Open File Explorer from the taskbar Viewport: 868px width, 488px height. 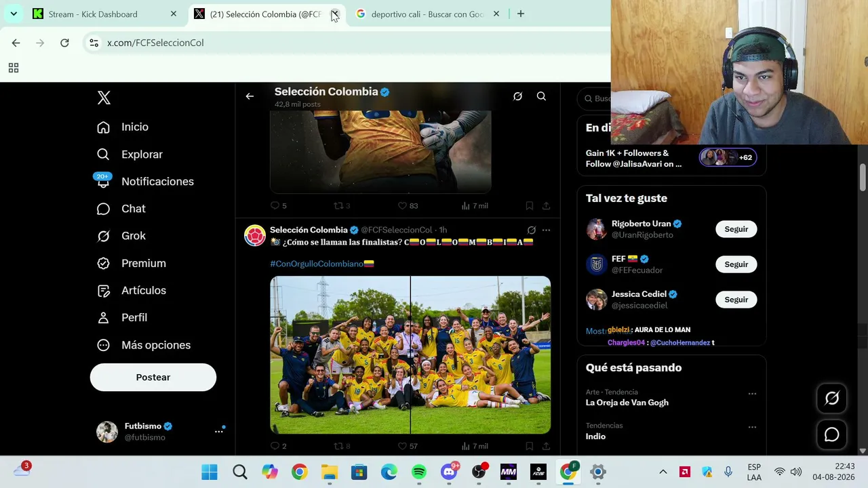point(329,472)
